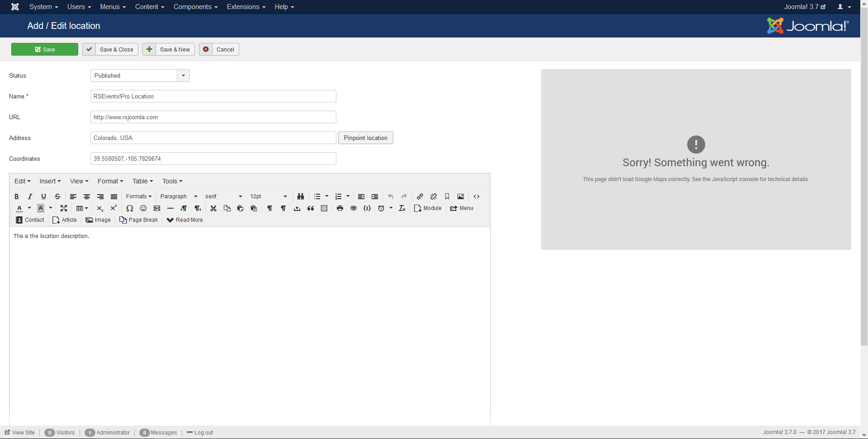The height and width of the screenshot is (439, 868).
Task: Cut the selected text
Action: click(x=213, y=208)
